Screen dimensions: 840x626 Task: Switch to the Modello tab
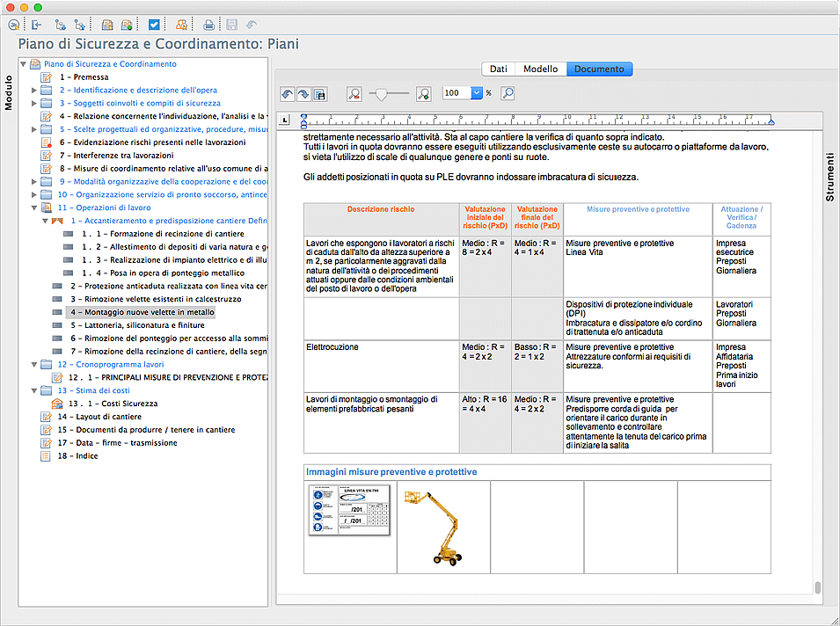click(541, 69)
